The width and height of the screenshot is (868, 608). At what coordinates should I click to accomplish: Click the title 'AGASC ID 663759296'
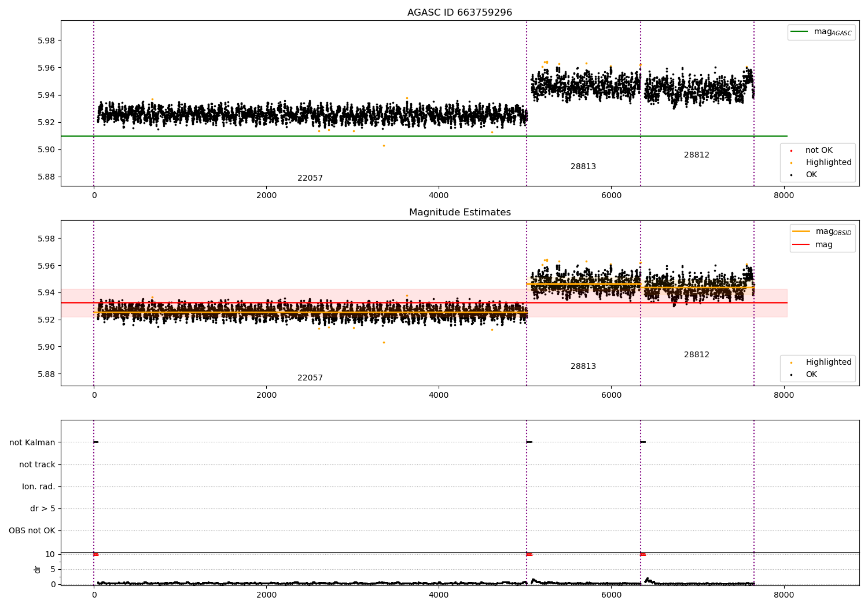coord(459,13)
